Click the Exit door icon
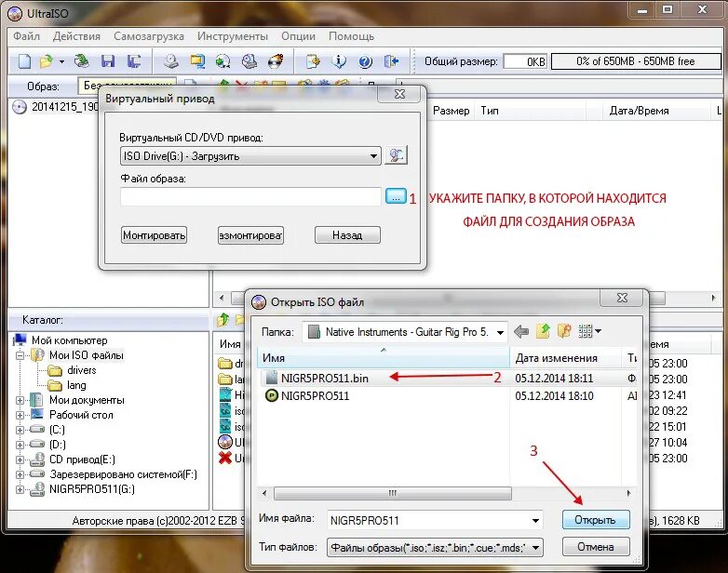This screenshot has height=573, width=728. [391, 61]
